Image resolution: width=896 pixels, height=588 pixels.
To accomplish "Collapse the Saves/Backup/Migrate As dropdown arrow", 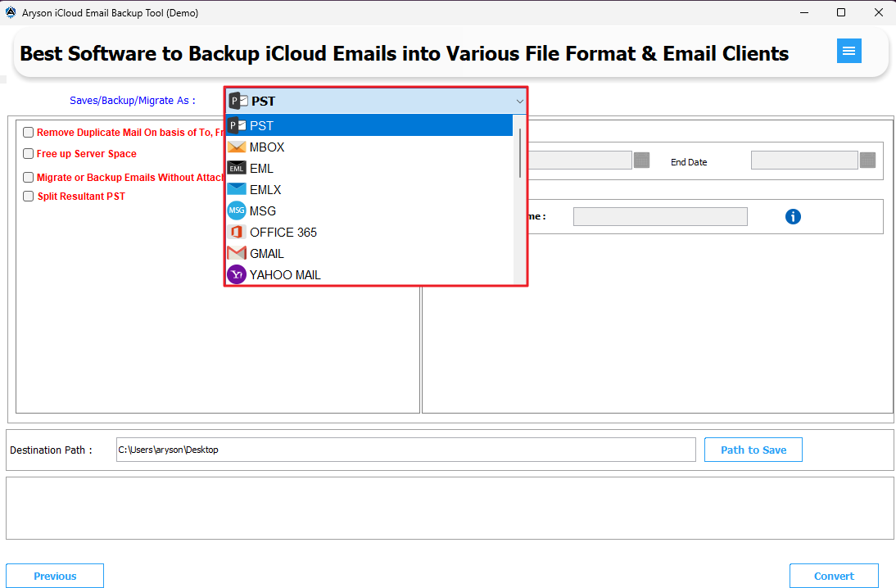I will click(519, 102).
